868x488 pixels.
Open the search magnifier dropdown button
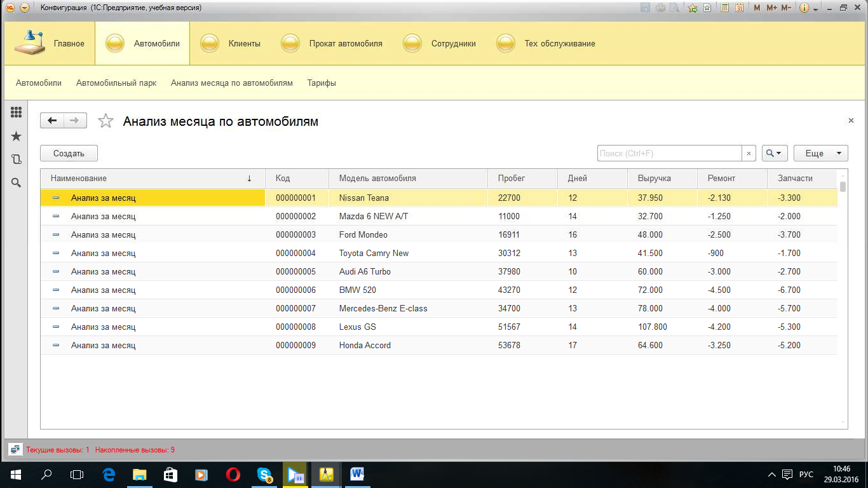pos(775,153)
